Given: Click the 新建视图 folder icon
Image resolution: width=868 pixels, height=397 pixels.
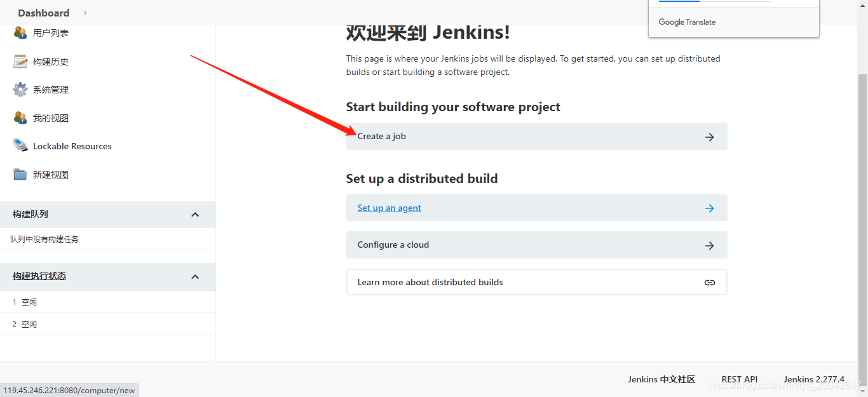Looking at the screenshot, I should click(20, 174).
